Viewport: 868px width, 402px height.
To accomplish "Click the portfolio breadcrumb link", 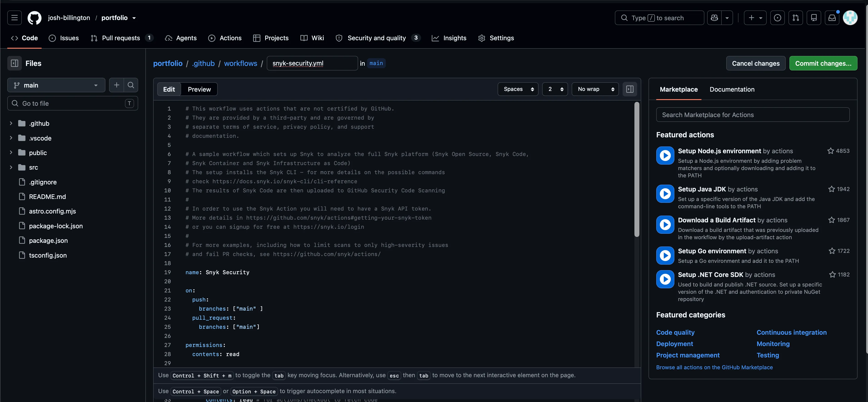I will [x=168, y=63].
